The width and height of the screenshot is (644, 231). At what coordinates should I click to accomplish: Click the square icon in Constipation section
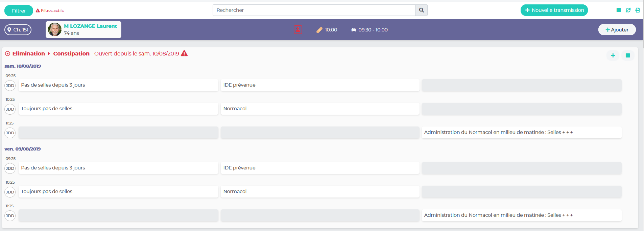pos(628,55)
